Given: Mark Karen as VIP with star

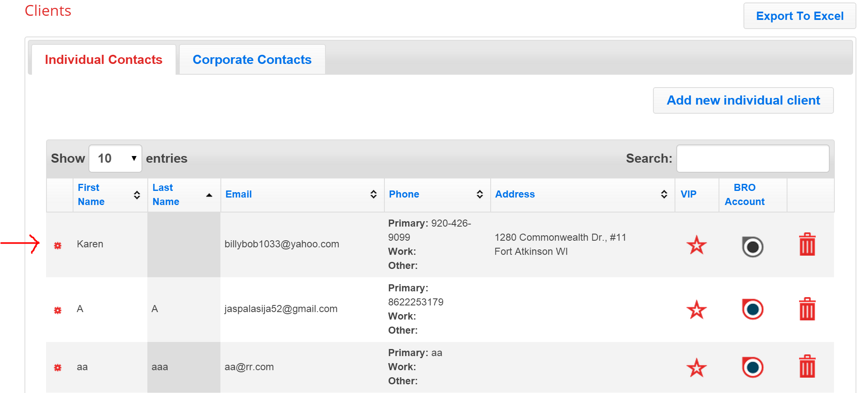Looking at the screenshot, I should [x=696, y=245].
